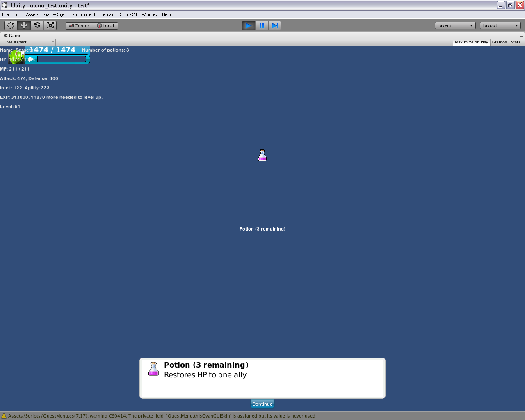525x420 pixels.
Task: Click the 'MP: 211 / 211' stat
Action: pyautogui.click(x=15, y=69)
